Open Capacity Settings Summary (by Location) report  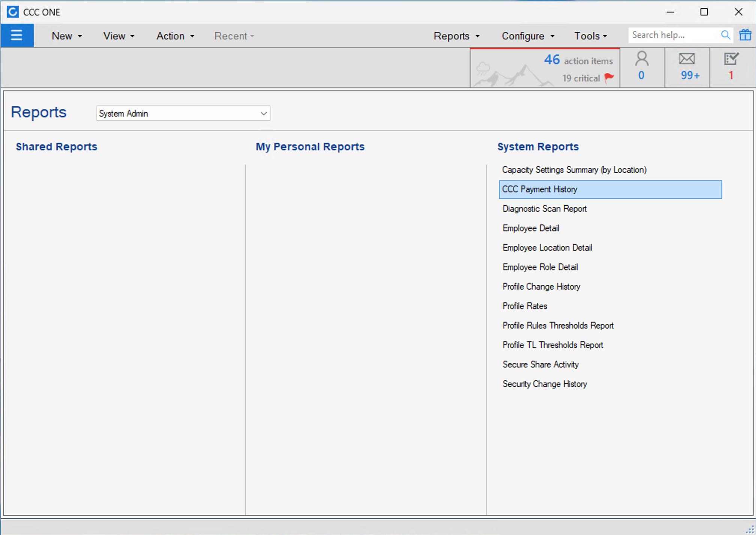[x=574, y=170]
